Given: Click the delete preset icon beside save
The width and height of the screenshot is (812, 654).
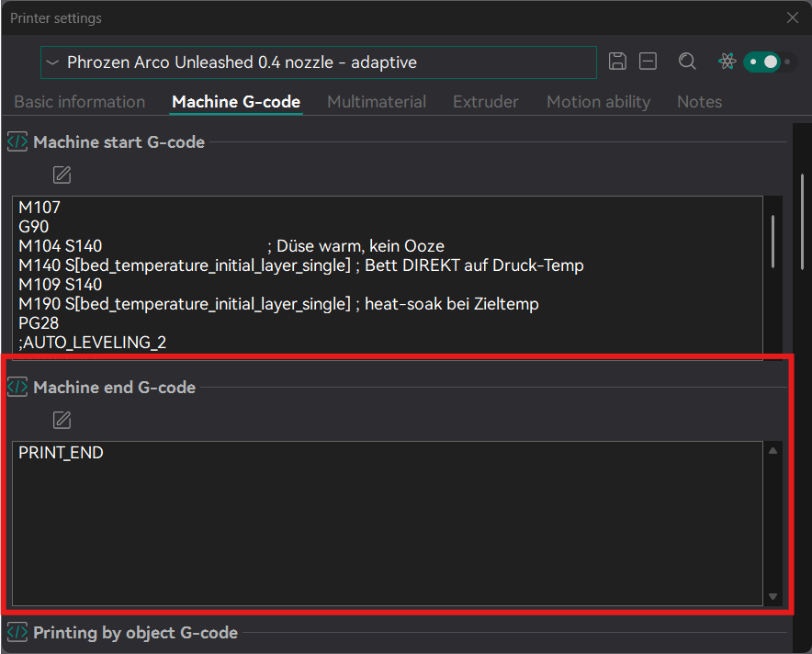Looking at the screenshot, I should pyautogui.click(x=648, y=62).
